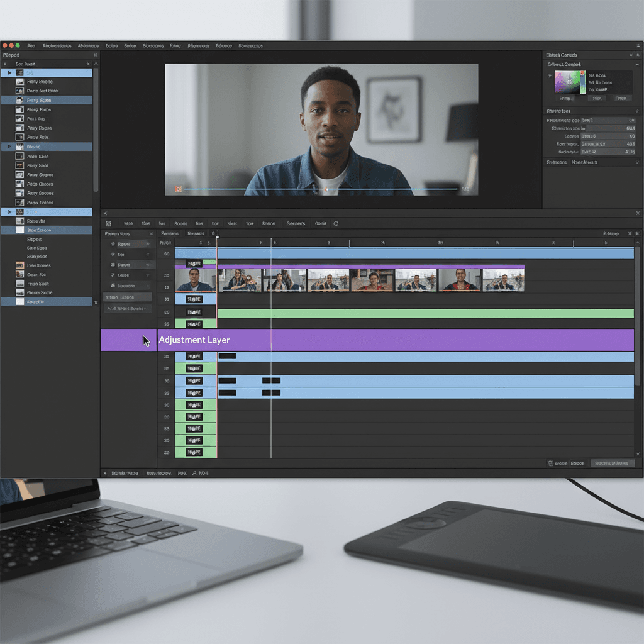Open the first menu in the top menu bar
This screenshot has width=644, height=644.
pyautogui.click(x=31, y=46)
